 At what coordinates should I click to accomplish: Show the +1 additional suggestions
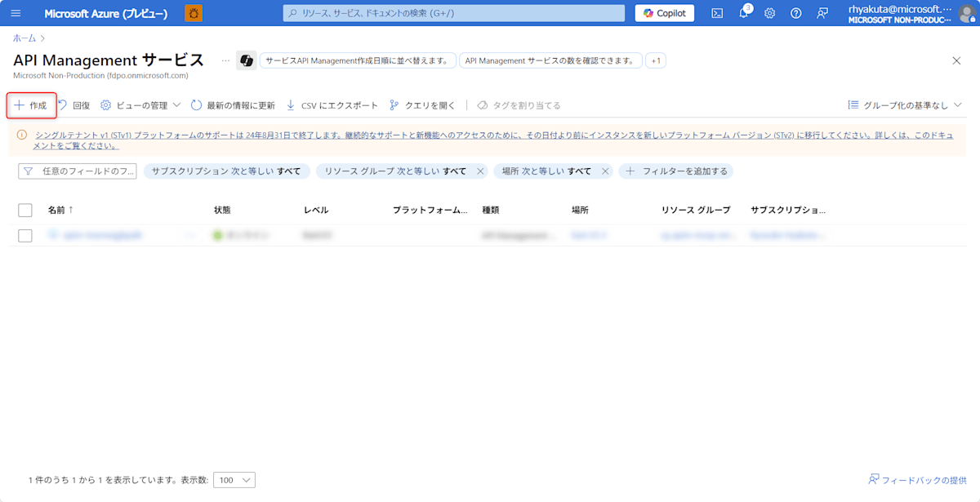coord(656,60)
